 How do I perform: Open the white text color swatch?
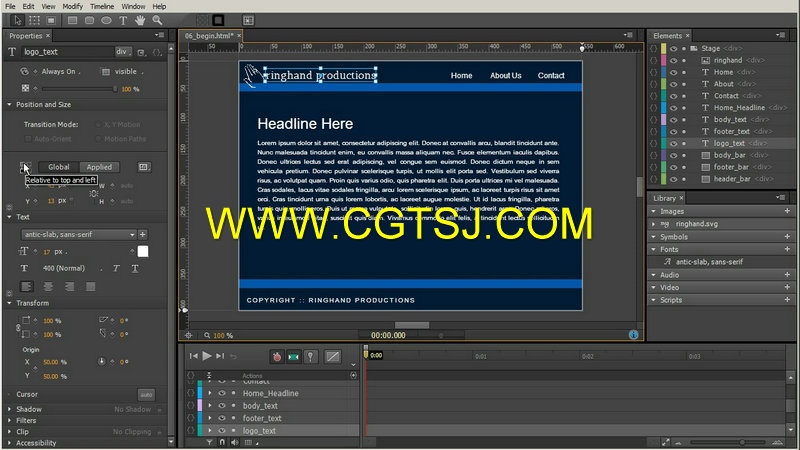pyautogui.click(x=143, y=252)
